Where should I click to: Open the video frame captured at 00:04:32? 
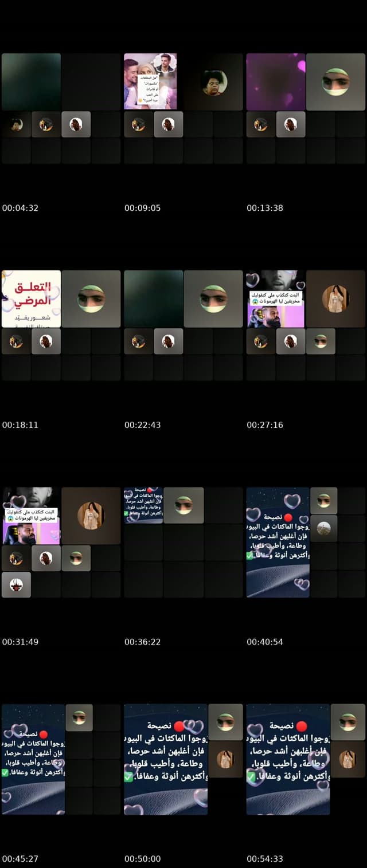tap(61, 108)
